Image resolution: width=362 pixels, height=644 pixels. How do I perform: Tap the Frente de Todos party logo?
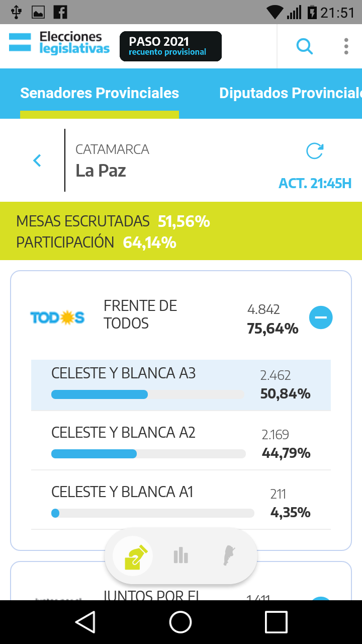point(57,317)
